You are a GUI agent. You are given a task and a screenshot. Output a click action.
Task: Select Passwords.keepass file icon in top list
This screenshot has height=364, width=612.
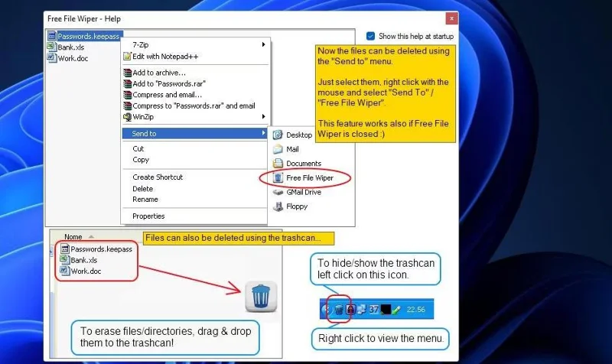(x=52, y=36)
